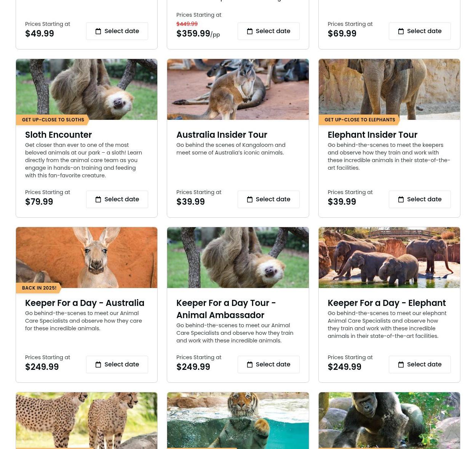The image size is (476, 449).
Task: Click calendar icon on Australia Insider Tour card
Action: pyautogui.click(x=250, y=199)
